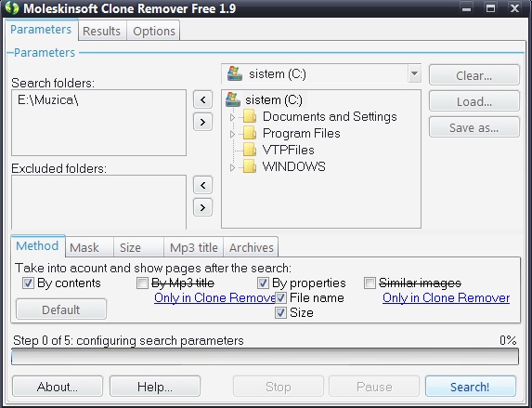Expand the Documents and Settings tree node

[232, 117]
